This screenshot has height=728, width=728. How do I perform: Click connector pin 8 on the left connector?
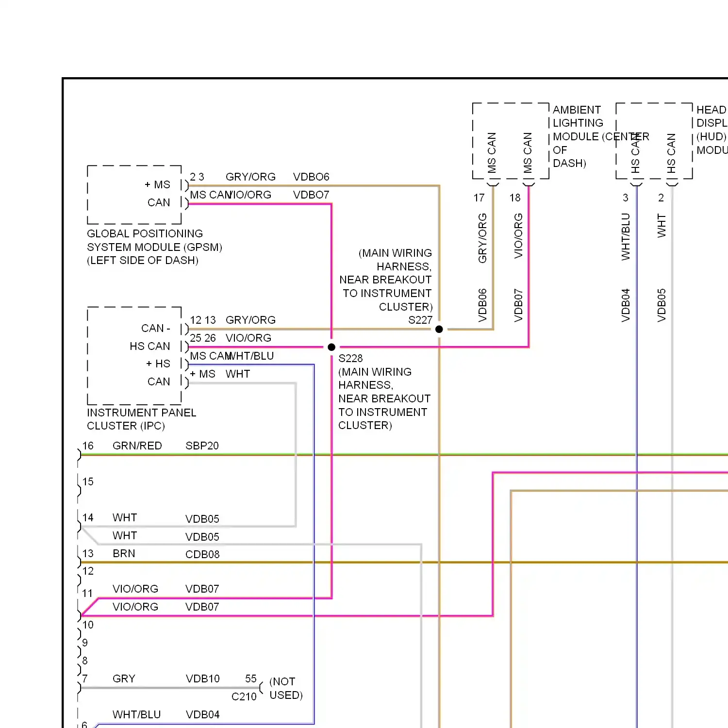pos(85,661)
